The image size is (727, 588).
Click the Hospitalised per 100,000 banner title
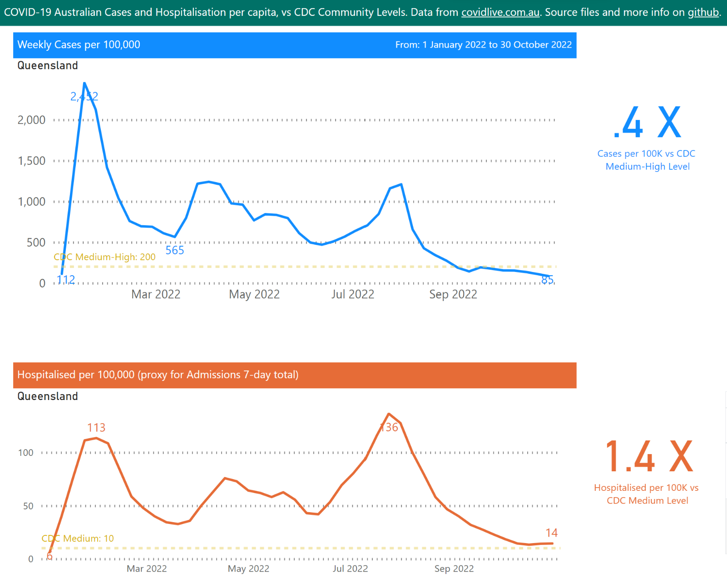[x=158, y=375]
